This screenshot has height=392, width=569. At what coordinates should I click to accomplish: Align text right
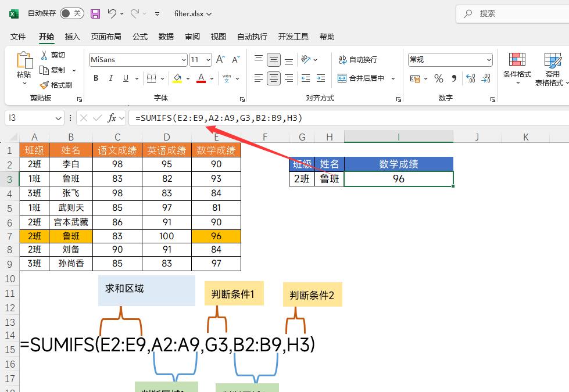point(289,78)
